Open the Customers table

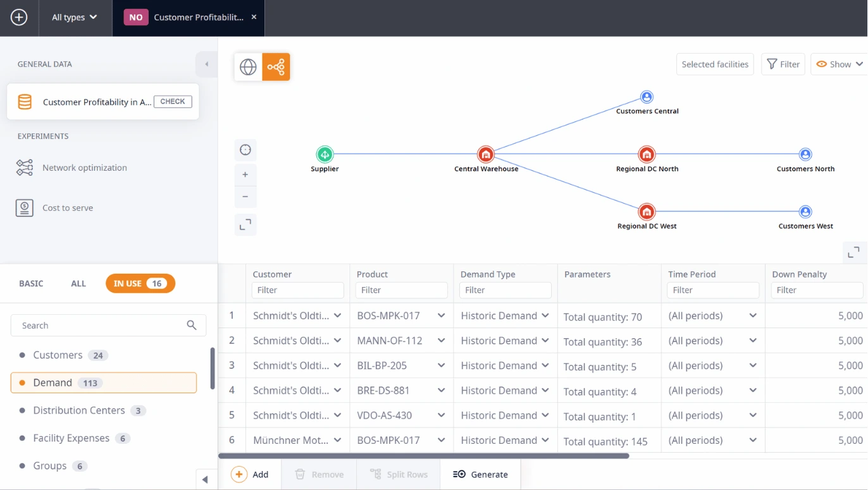[104, 355]
